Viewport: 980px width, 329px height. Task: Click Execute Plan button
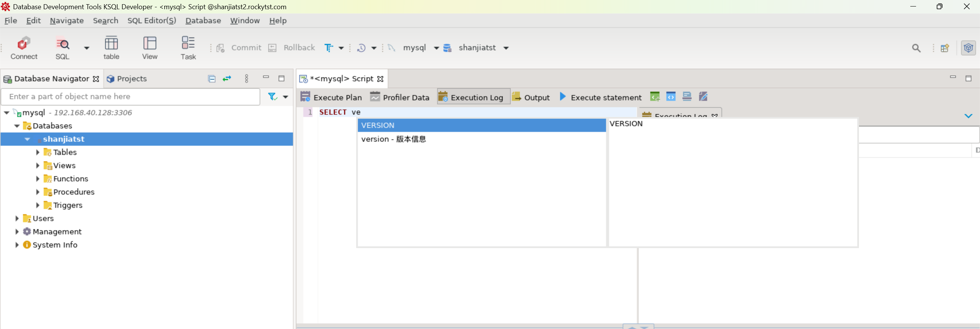coord(331,97)
